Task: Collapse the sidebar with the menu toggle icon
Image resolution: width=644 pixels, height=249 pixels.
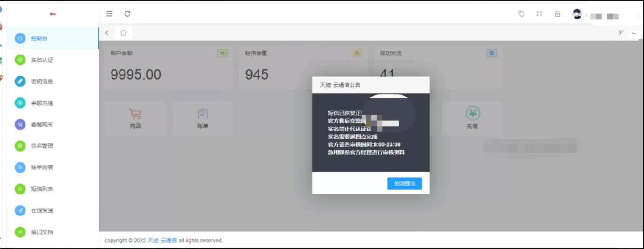Action: [x=109, y=14]
